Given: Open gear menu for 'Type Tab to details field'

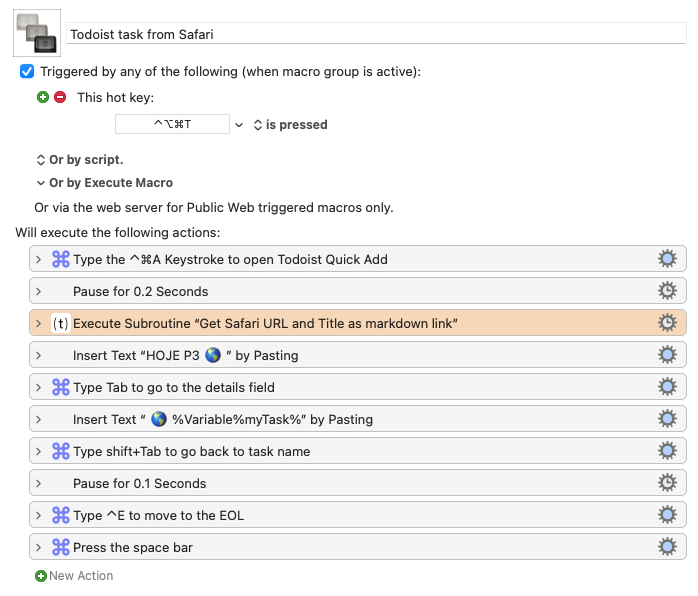Looking at the screenshot, I should [667, 387].
